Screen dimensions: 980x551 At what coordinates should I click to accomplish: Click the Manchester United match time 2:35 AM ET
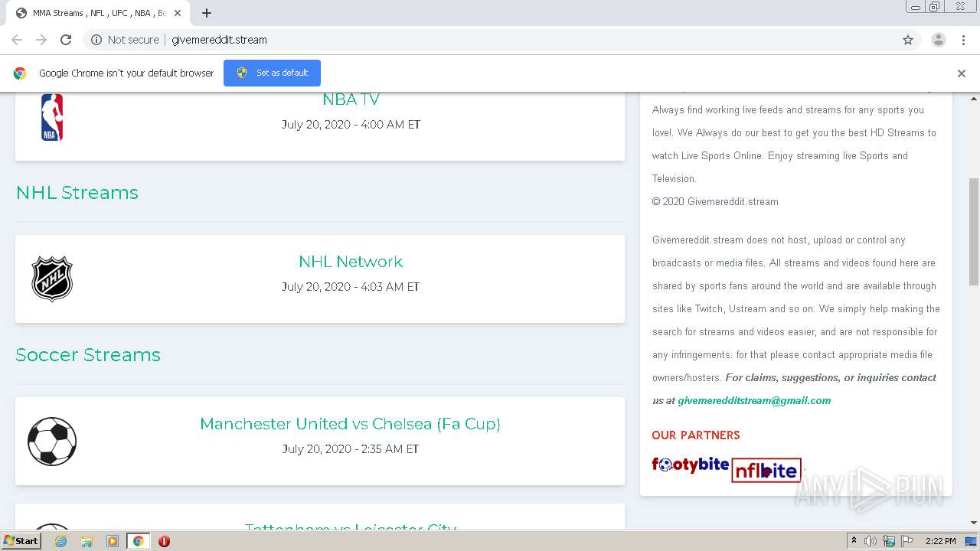point(390,449)
